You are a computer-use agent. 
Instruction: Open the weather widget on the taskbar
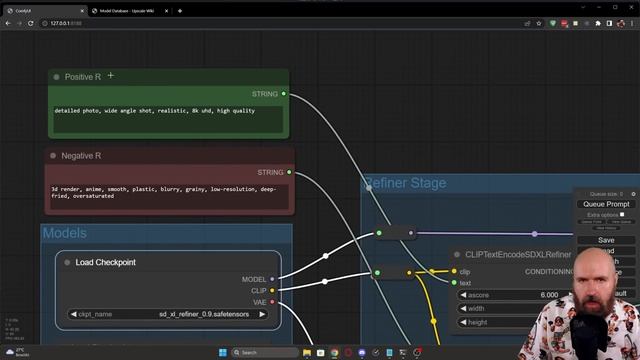pyautogui.click(x=17, y=352)
